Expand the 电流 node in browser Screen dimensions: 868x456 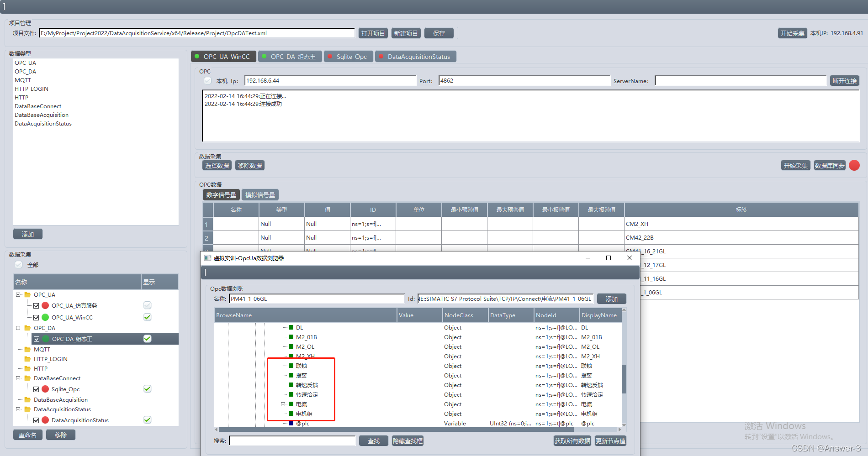[x=283, y=404]
